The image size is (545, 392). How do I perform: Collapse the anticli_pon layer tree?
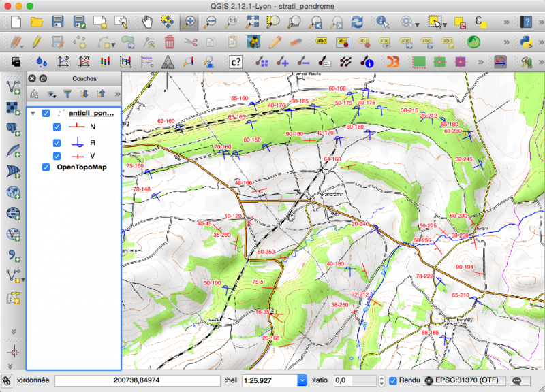tap(33, 114)
